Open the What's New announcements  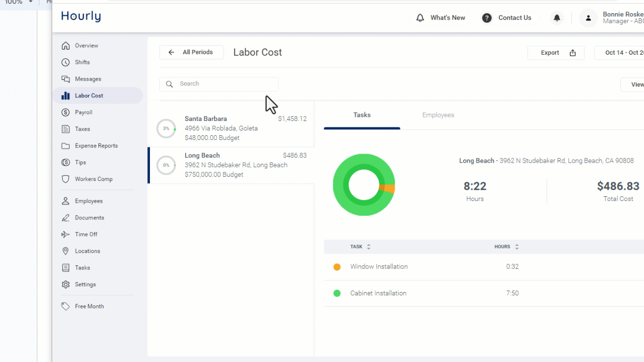click(x=440, y=18)
